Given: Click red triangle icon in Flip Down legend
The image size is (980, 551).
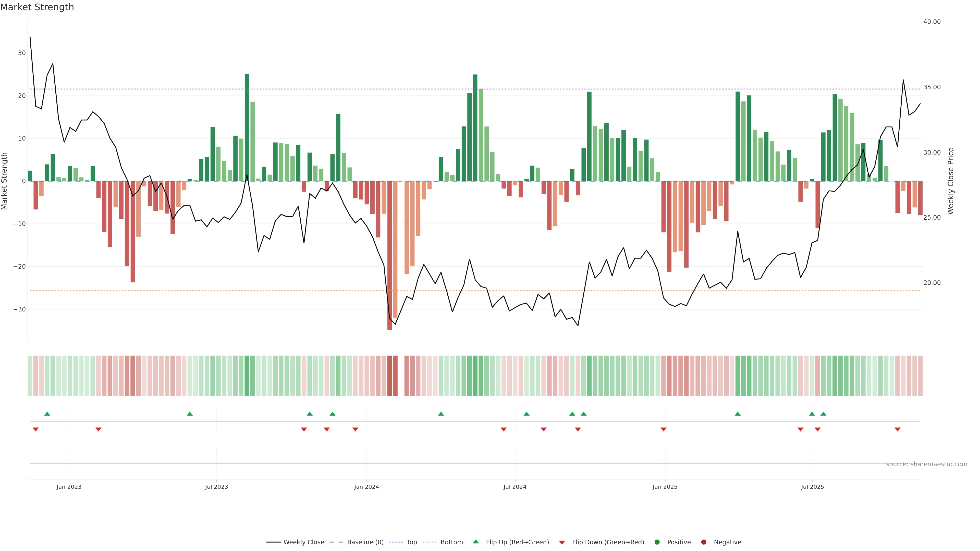Looking at the screenshot, I should (x=562, y=543).
